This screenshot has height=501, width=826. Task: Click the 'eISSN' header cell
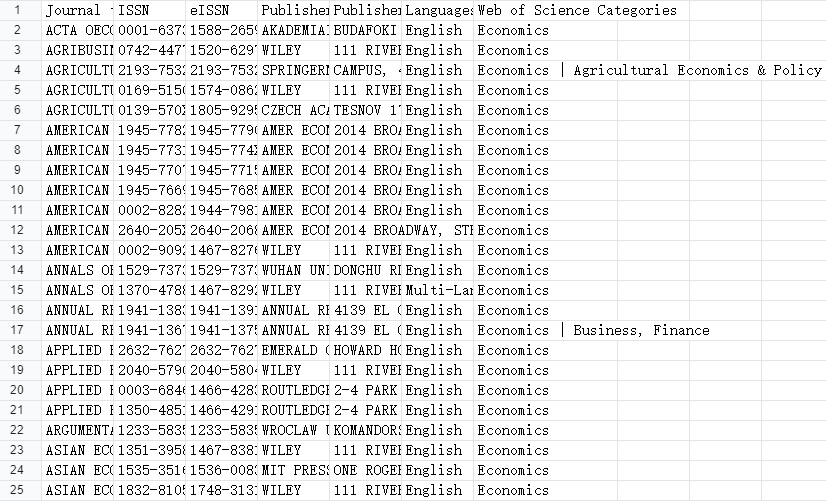pyautogui.click(x=222, y=10)
